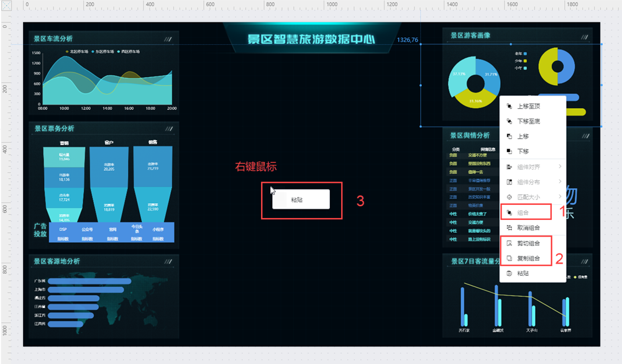
Task: Select the 景区舆情分析 panel title
Action: 470,135
